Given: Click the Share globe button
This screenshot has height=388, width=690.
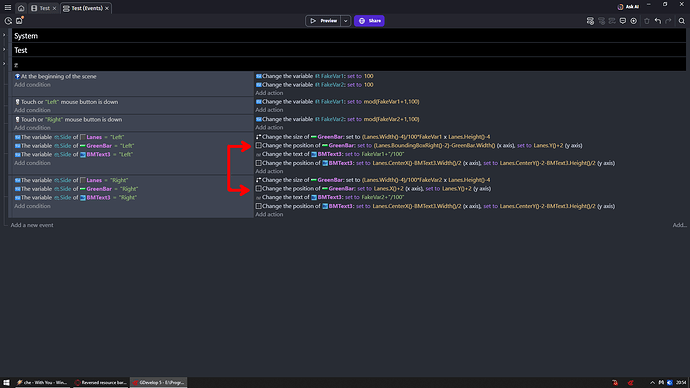Looking at the screenshot, I should pyautogui.click(x=369, y=21).
